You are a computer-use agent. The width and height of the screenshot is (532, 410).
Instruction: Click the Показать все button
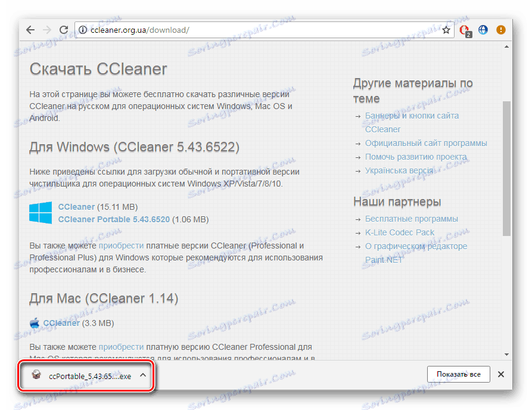[x=459, y=374]
